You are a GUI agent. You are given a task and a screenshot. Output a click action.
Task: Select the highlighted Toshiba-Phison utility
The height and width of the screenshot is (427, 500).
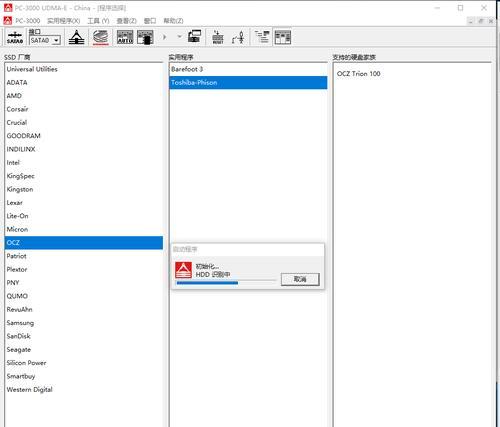coord(248,83)
